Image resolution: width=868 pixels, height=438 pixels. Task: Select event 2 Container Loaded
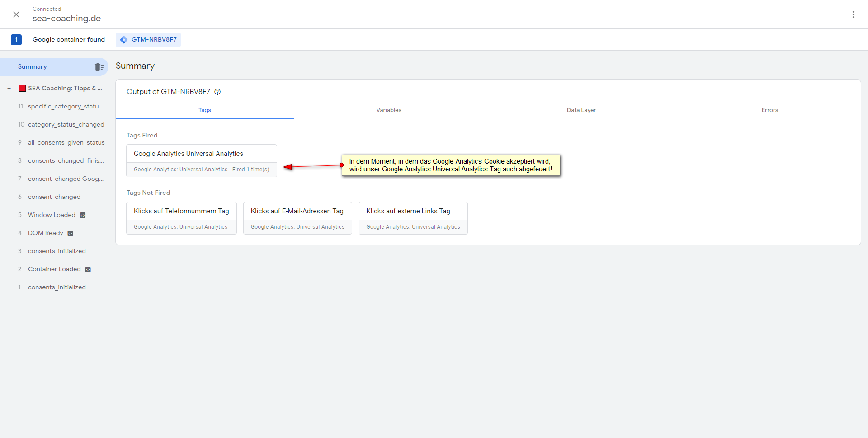54,269
